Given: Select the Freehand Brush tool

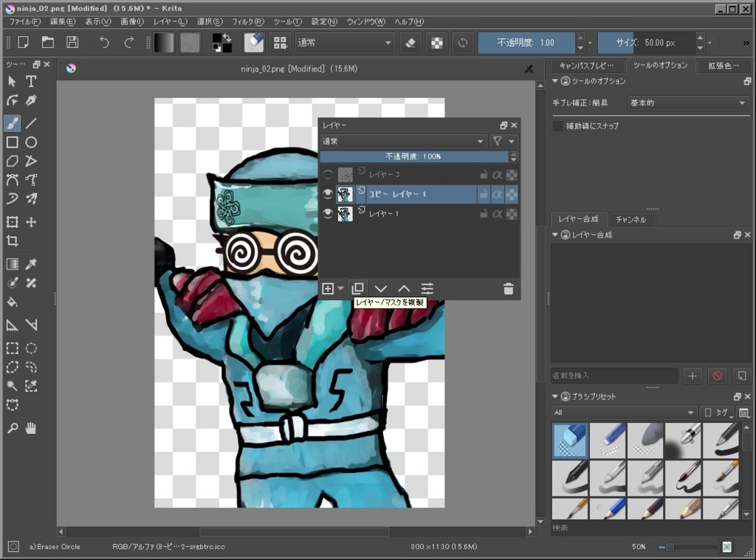Looking at the screenshot, I should click(12, 123).
